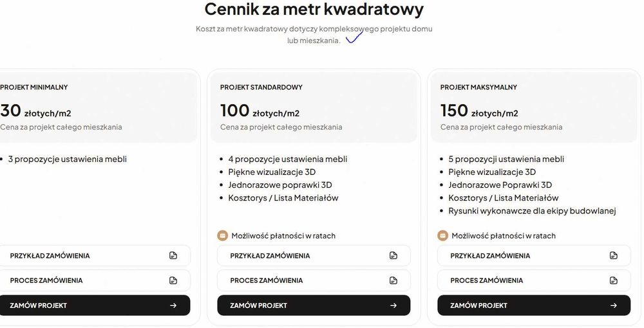The image size is (644, 328).
Task: Select the "Projekt minimalny" card title
Action: point(33,87)
